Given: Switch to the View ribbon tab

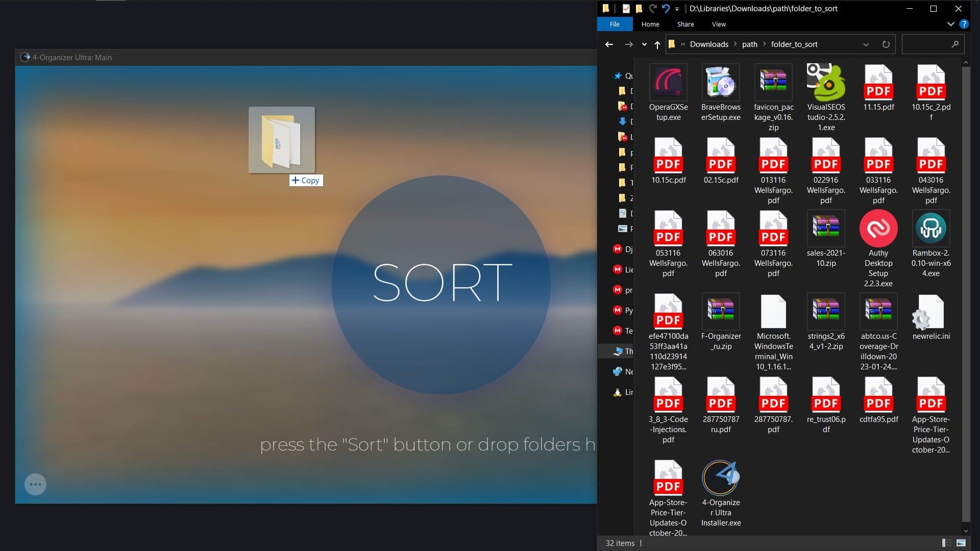Looking at the screenshot, I should pos(718,24).
